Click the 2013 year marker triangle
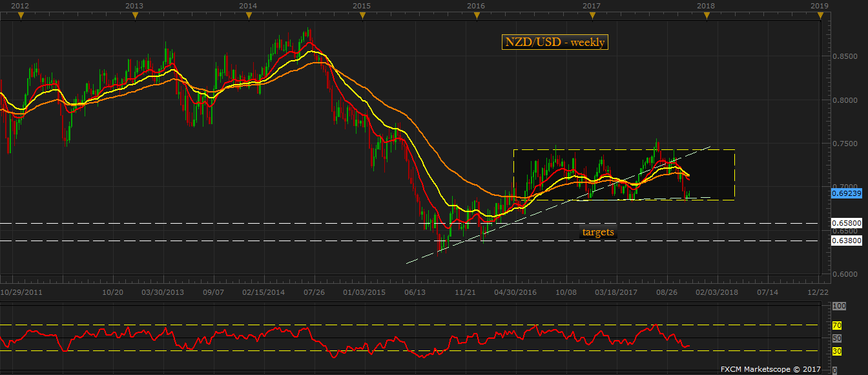 click(x=134, y=16)
